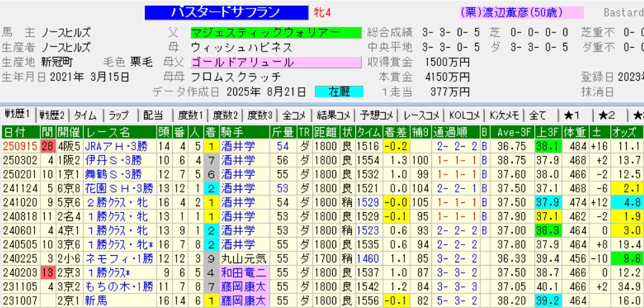
Task: Switch to the 戦歴2 tab
Action: point(53,115)
